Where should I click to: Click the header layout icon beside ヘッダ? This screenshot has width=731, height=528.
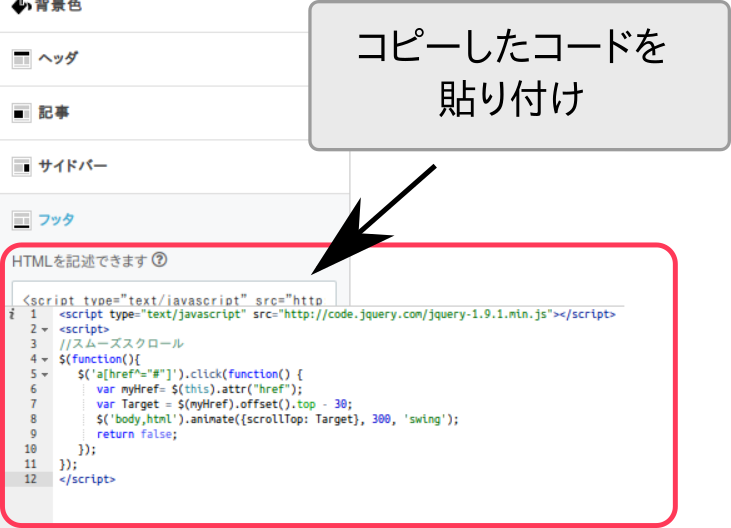[x=21, y=59]
